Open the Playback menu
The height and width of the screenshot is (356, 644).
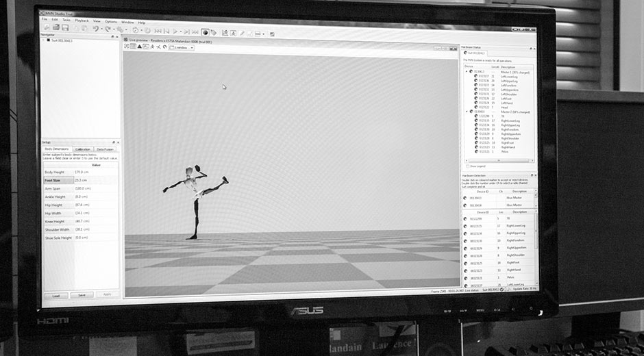82,21
